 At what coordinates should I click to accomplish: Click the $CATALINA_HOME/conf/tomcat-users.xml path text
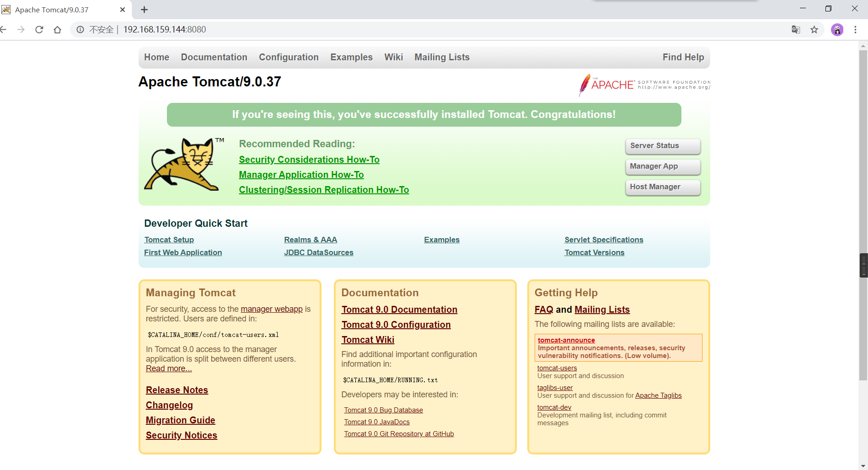pyautogui.click(x=213, y=335)
